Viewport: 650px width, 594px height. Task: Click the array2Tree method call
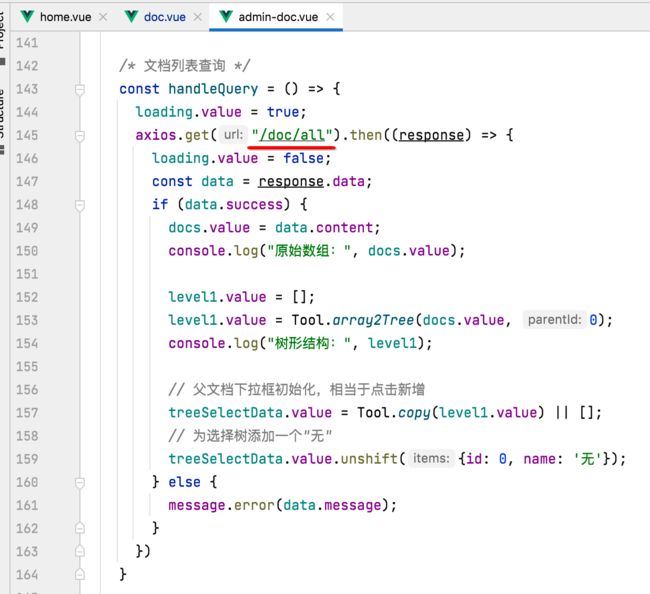pyautogui.click(x=373, y=320)
